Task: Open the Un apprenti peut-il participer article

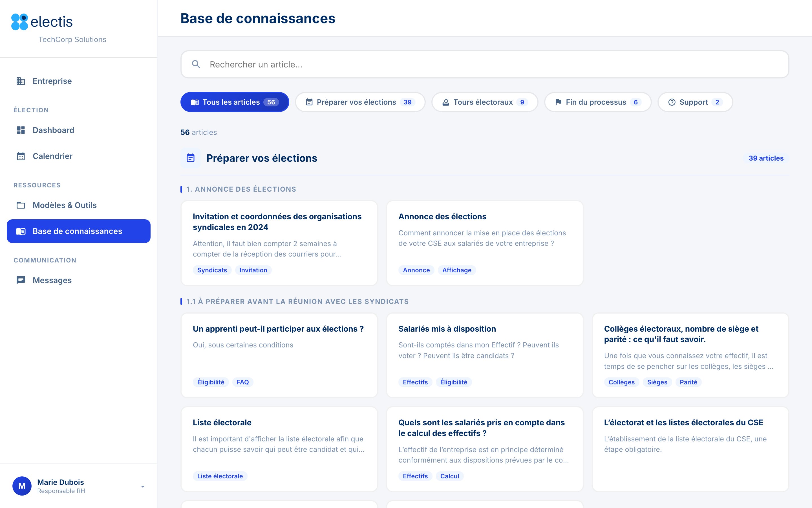Action: (x=279, y=355)
